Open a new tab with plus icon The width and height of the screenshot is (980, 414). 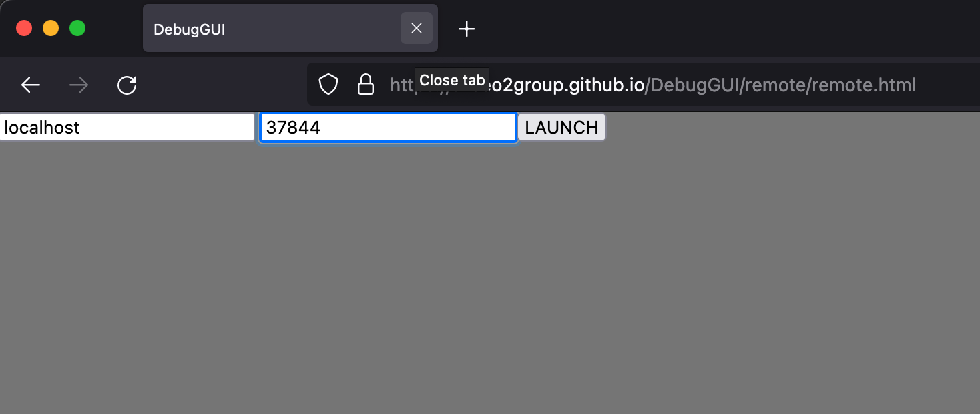(467, 29)
